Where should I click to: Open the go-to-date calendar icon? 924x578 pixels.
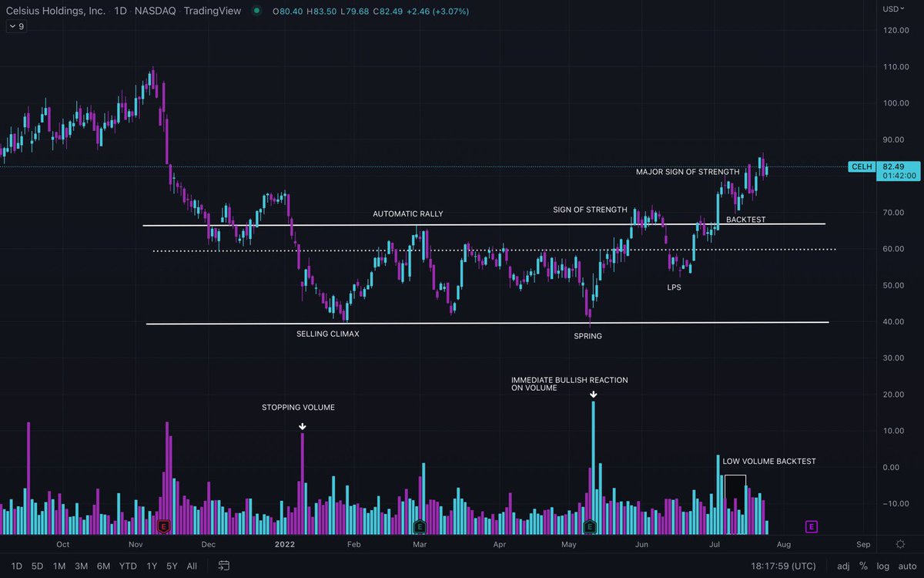(223, 566)
